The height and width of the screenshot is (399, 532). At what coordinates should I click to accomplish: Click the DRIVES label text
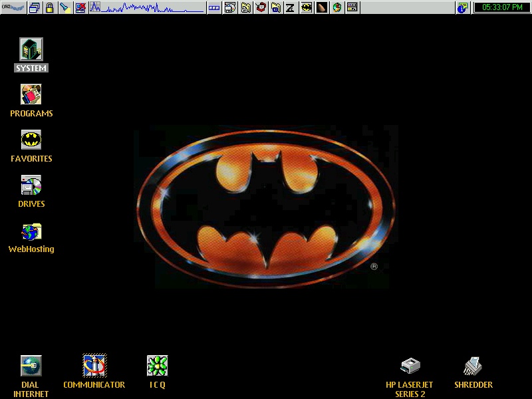pyautogui.click(x=31, y=204)
